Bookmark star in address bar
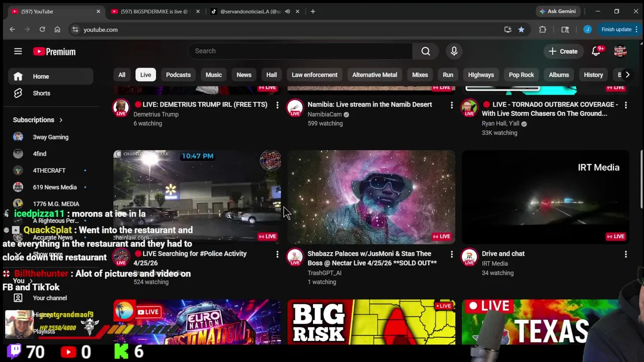 [x=521, y=30]
